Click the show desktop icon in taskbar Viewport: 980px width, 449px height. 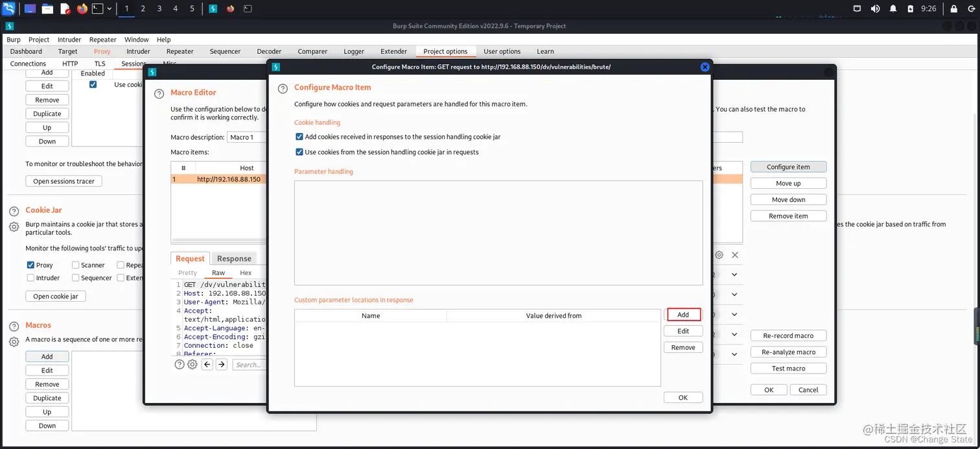pos(30,8)
